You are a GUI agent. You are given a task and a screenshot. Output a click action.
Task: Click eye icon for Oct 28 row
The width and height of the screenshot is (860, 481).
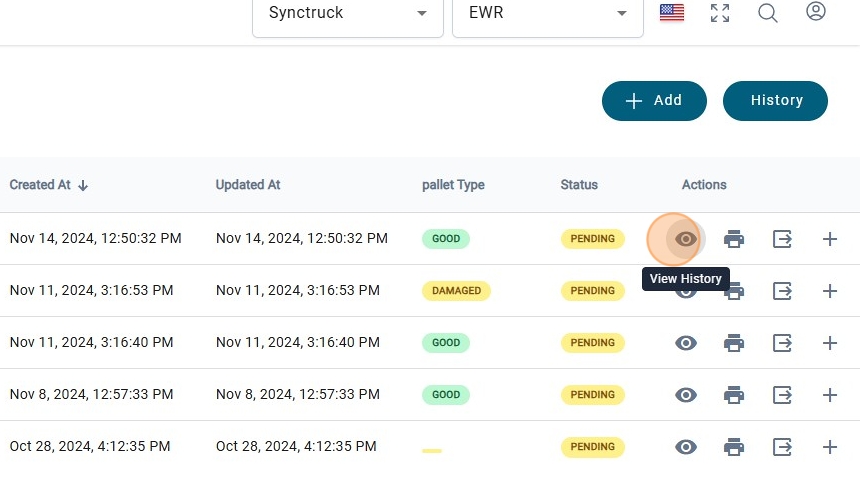point(686,447)
